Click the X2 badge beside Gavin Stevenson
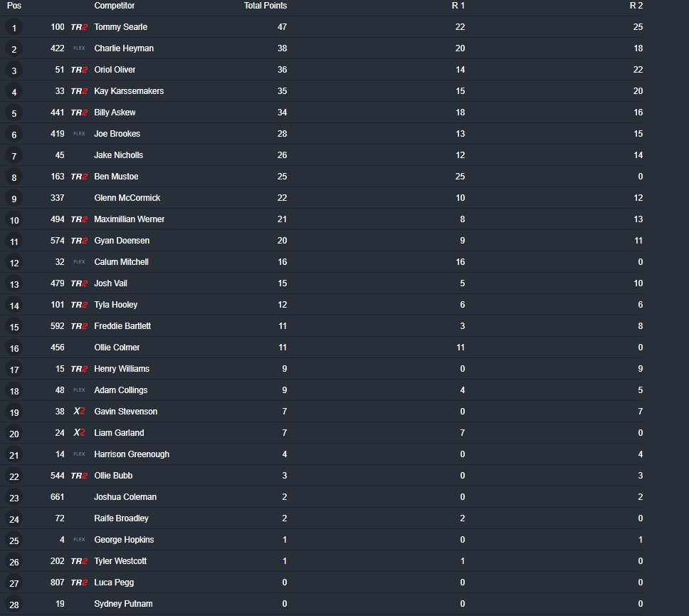Viewport: 689px width, 616px height. point(79,411)
